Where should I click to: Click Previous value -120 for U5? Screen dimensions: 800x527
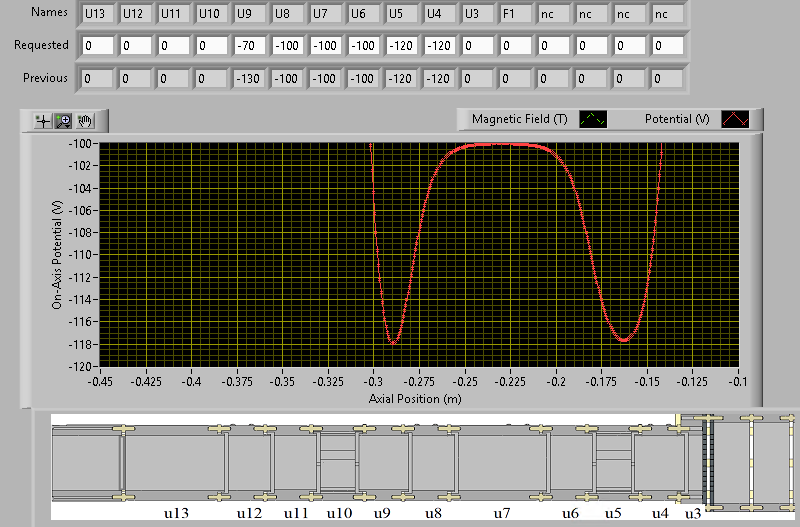coord(401,79)
